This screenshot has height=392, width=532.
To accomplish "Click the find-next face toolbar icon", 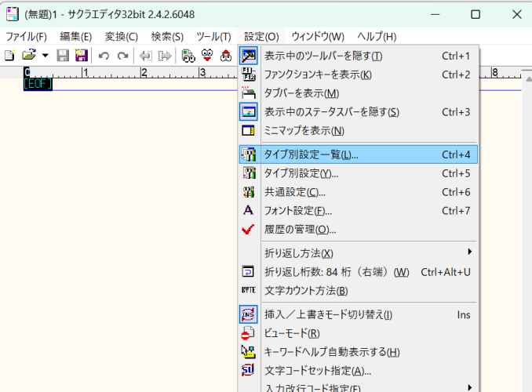I will tap(207, 56).
